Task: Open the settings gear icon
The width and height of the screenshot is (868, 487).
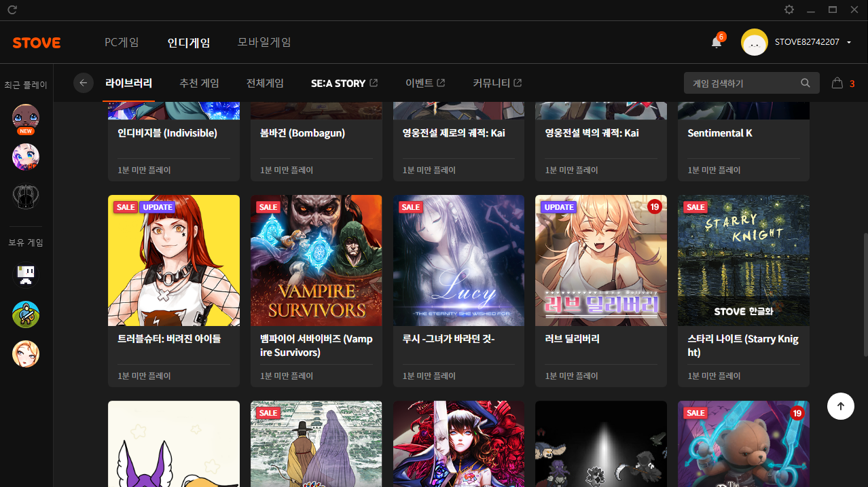Action: pos(789,10)
